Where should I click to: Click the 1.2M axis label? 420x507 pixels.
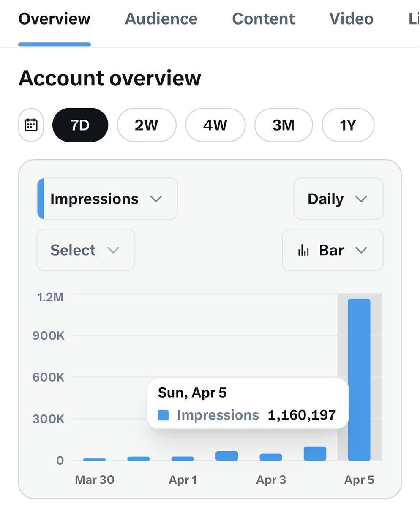pos(50,297)
